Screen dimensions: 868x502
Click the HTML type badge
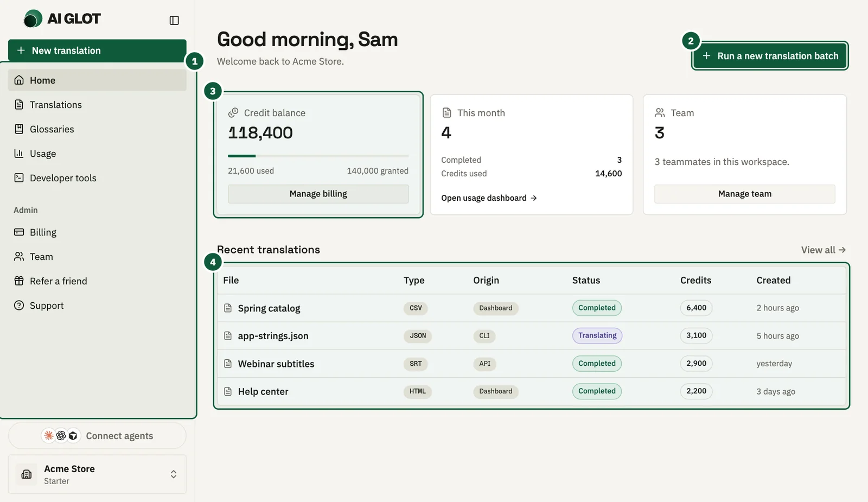[x=418, y=391]
